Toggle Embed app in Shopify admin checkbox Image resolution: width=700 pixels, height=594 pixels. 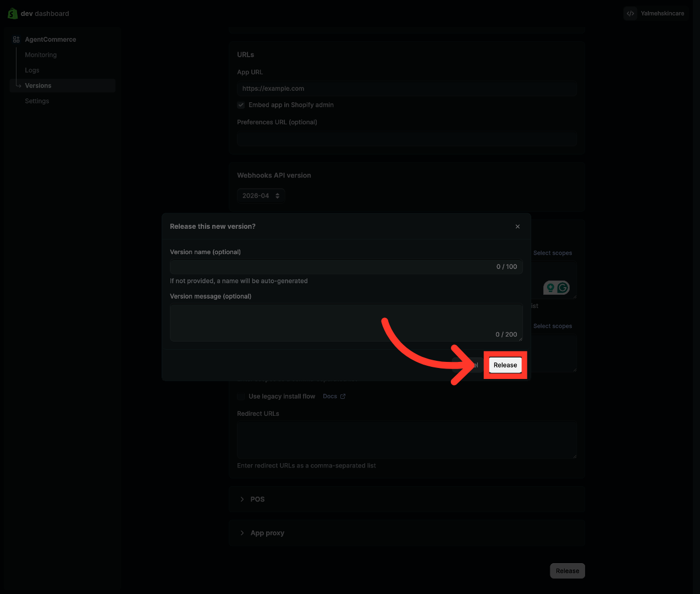tap(241, 105)
